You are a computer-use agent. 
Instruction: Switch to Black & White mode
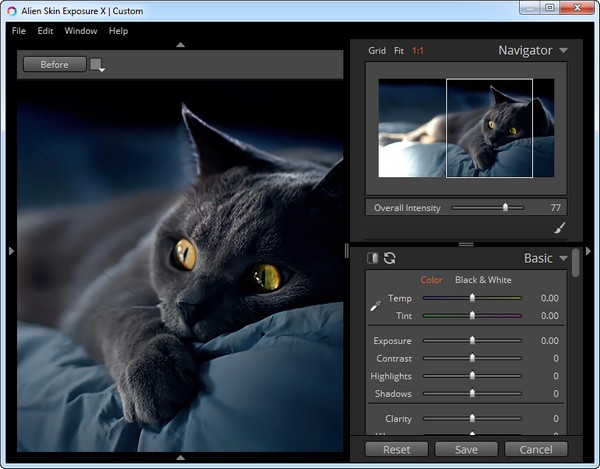(x=485, y=280)
